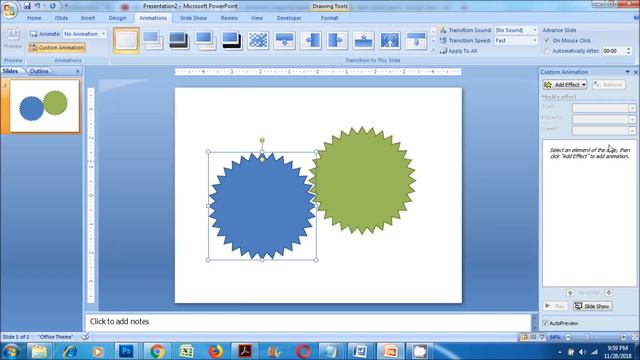Viewport: 640px width, 360px height.
Task: Expand the transition gallery More arrow
Action: tap(433, 49)
